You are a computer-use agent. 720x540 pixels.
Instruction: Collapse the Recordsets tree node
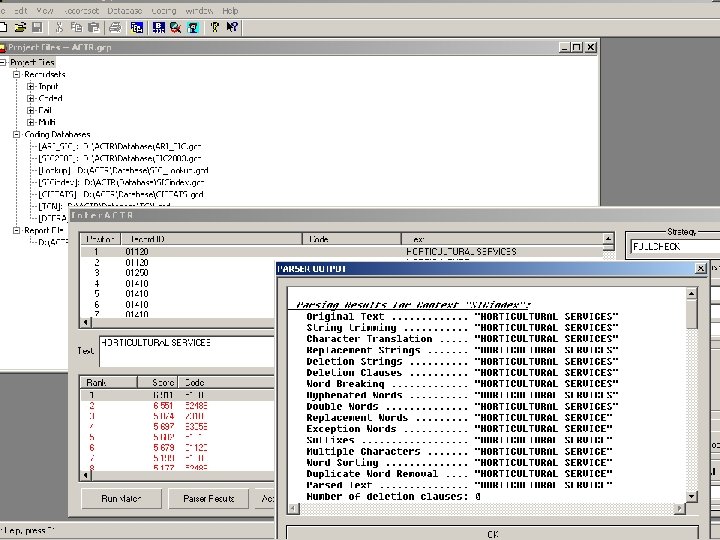pyautogui.click(x=17, y=74)
